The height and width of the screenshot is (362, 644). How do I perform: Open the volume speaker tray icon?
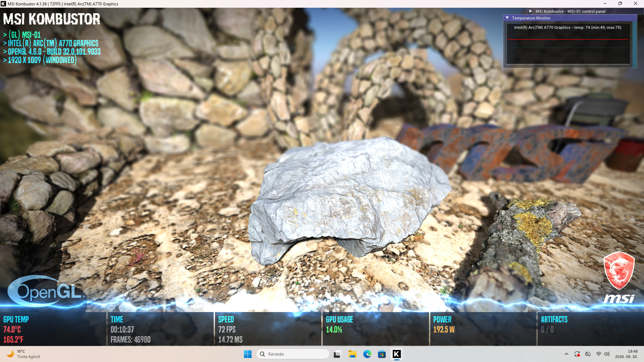point(607,354)
